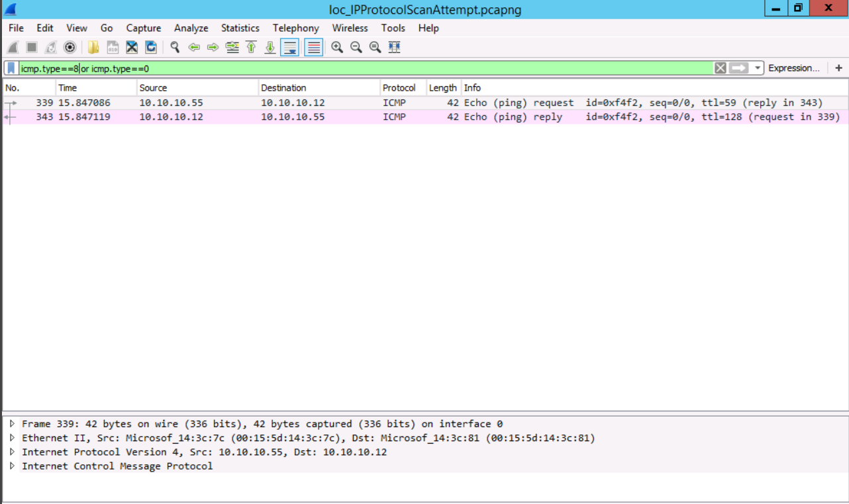Screen dimensions: 849x504
Task: Click the restart capture icon
Action: point(50,47)
